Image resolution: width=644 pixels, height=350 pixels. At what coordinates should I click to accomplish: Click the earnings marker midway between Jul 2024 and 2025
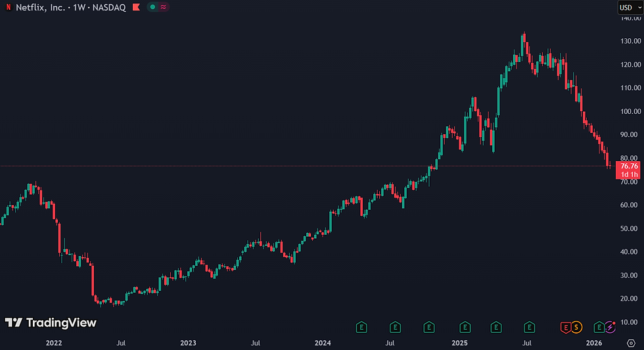click(x=428, y=328)
